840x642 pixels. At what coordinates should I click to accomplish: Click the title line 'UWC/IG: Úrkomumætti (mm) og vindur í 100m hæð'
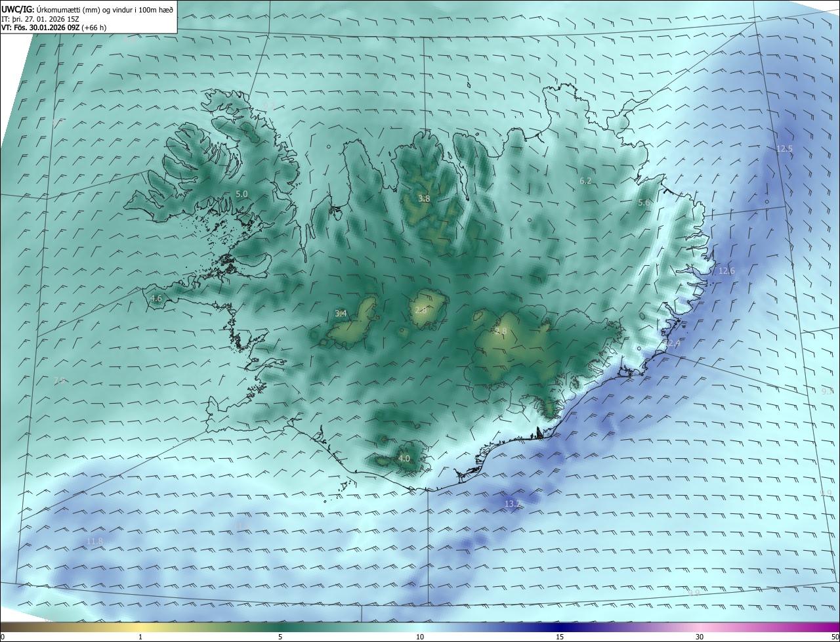[87, 10]
